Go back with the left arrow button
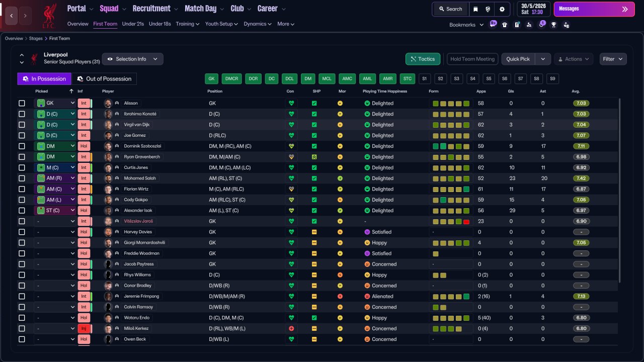 pyautogui.click(x=12, y=16)
